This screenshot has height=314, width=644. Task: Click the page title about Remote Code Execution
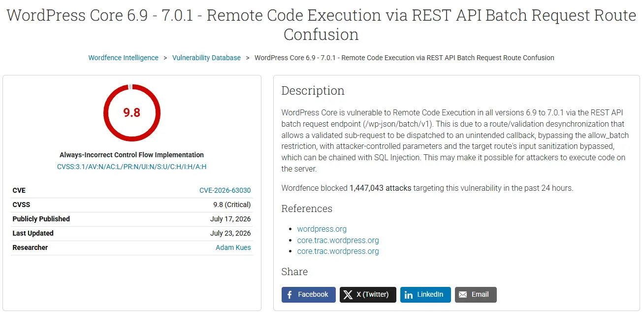[x=322, y=25]
